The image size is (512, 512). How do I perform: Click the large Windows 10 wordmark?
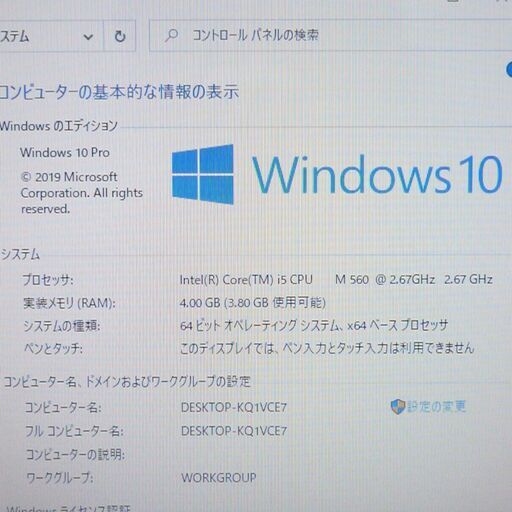tap(377, 175)
